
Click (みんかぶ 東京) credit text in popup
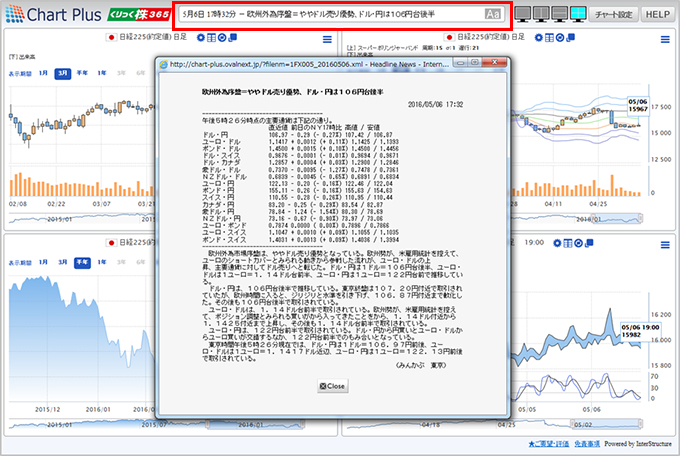420,365
